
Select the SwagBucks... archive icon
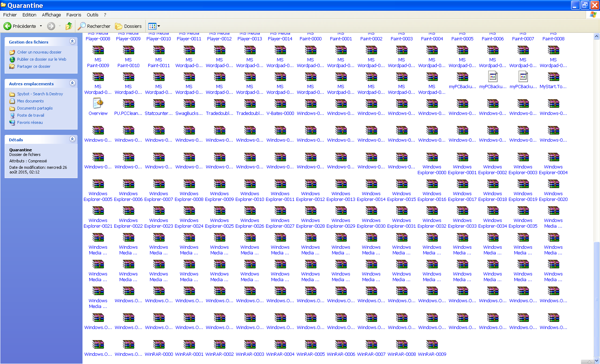(x=189, y=103)
